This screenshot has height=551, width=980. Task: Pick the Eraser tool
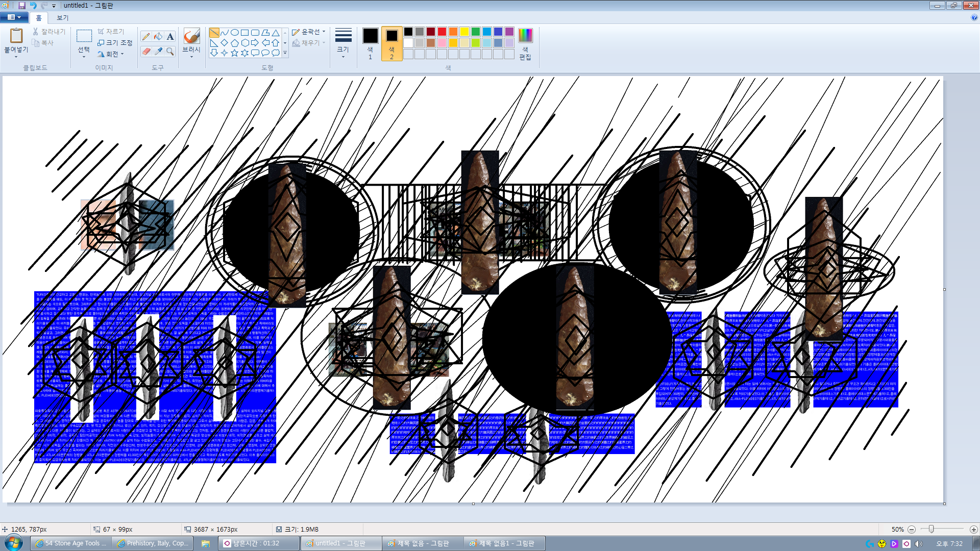(146, 52)
